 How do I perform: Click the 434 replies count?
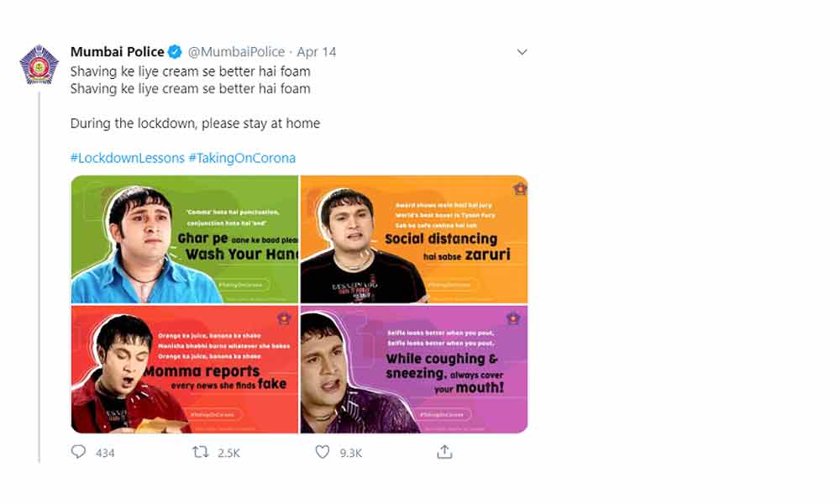click(105, 453)
